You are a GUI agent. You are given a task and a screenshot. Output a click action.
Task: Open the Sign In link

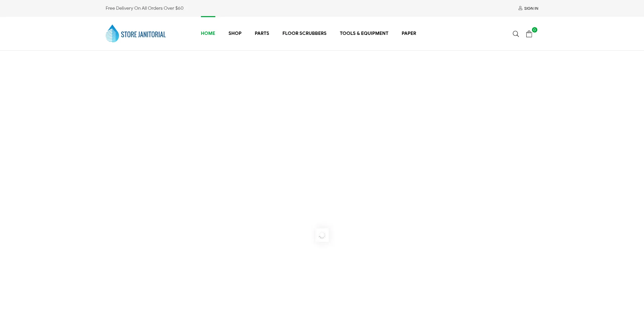pyautogui.click(x=531, y=8)
